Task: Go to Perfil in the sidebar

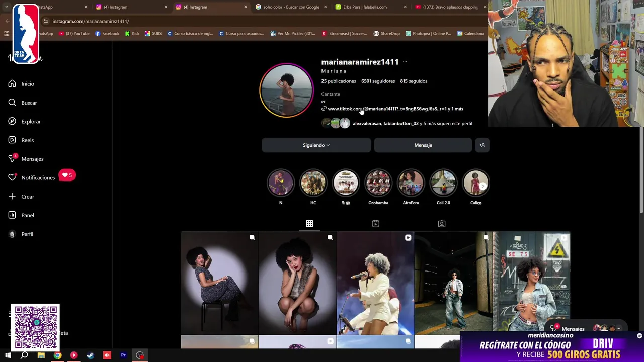Action: pyautogui.click(x=21, y=234)
